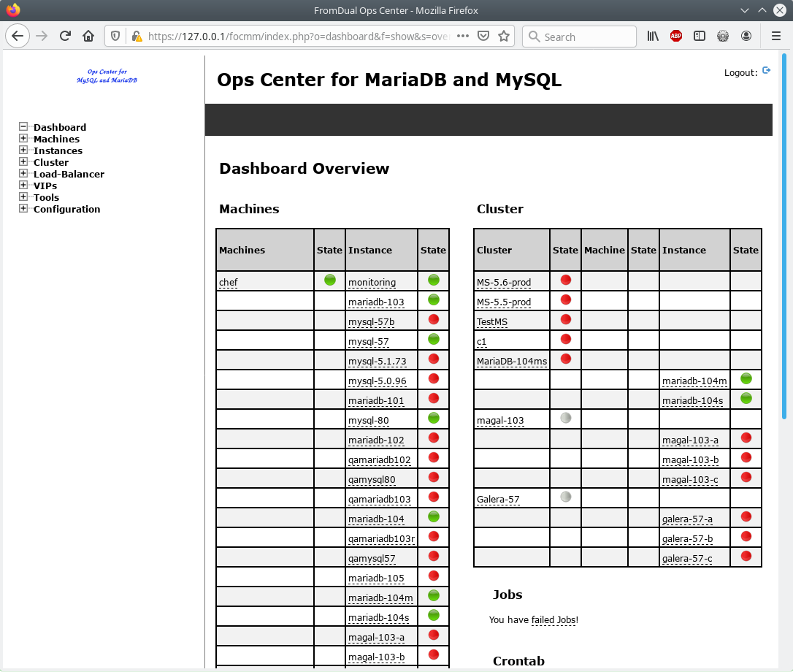Open the qamysql80 instance link
Viewport: 793px width, 672px height.
point(372,480)
